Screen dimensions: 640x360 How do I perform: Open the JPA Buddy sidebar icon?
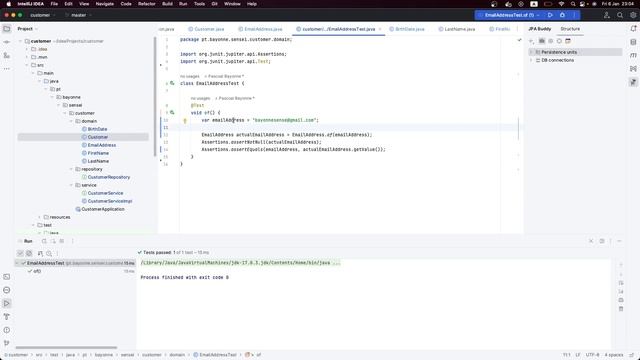[633, 82]
